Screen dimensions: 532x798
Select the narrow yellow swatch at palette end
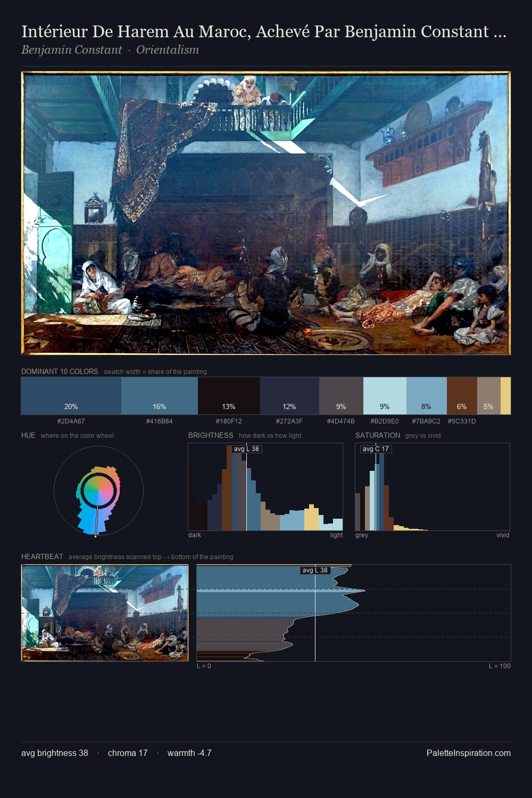(505, 396)
